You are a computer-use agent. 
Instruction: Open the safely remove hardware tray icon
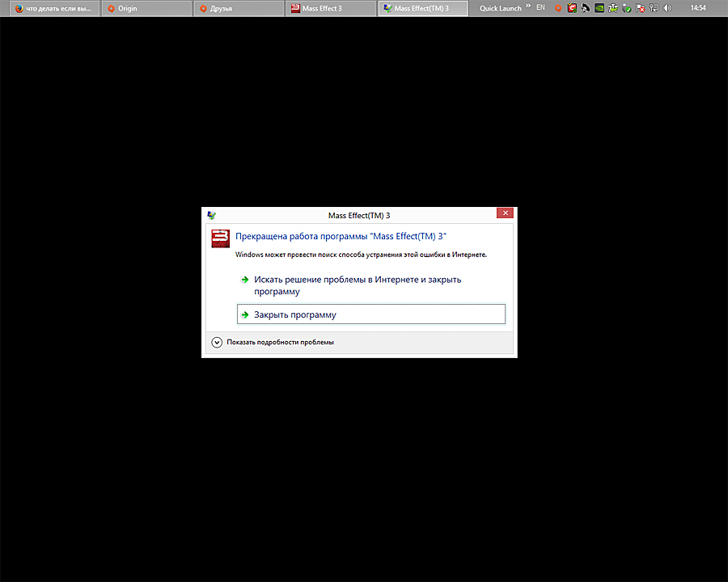627,8
